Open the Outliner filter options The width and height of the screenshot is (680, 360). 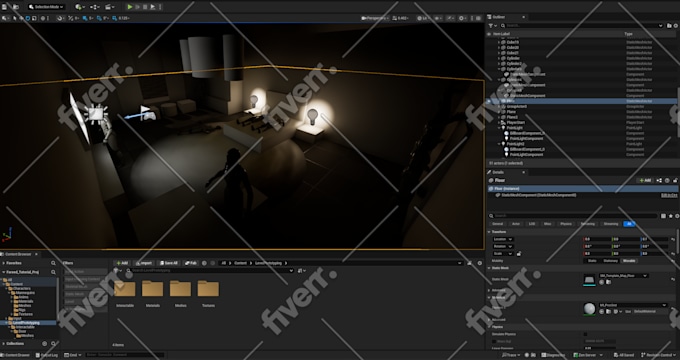coord(493,26)
